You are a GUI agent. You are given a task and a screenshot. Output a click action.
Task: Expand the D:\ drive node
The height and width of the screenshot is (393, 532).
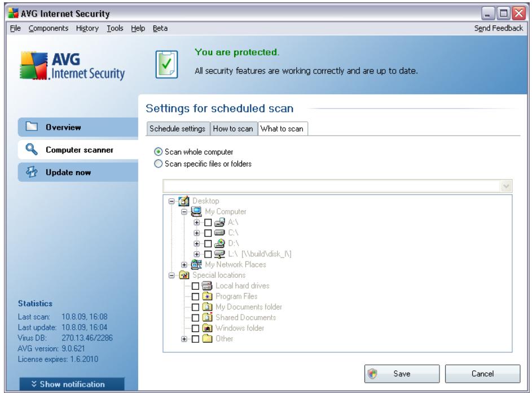[196, 243]
